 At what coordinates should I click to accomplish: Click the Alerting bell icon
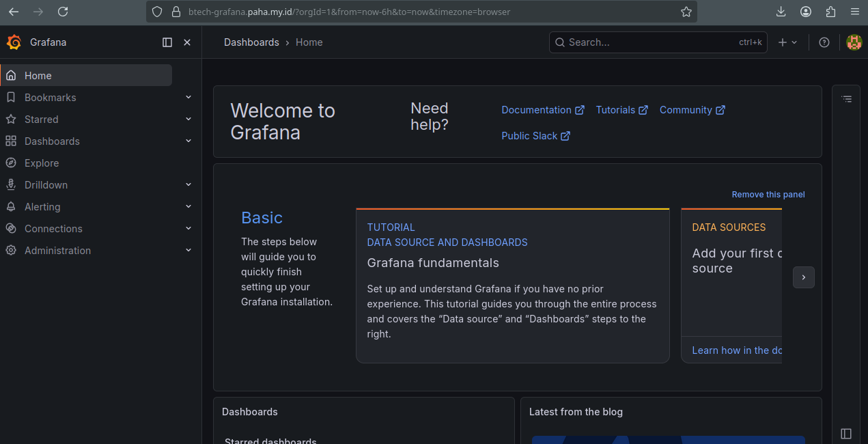pyautogui.click(x=11, y=207)
